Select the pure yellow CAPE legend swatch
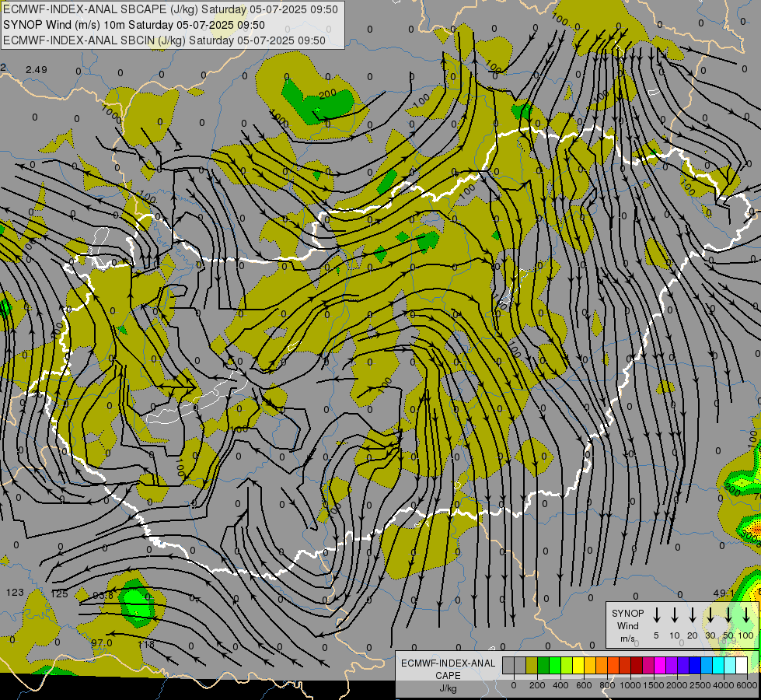This screenshot has height=700, width=761. tap(578, 665)
